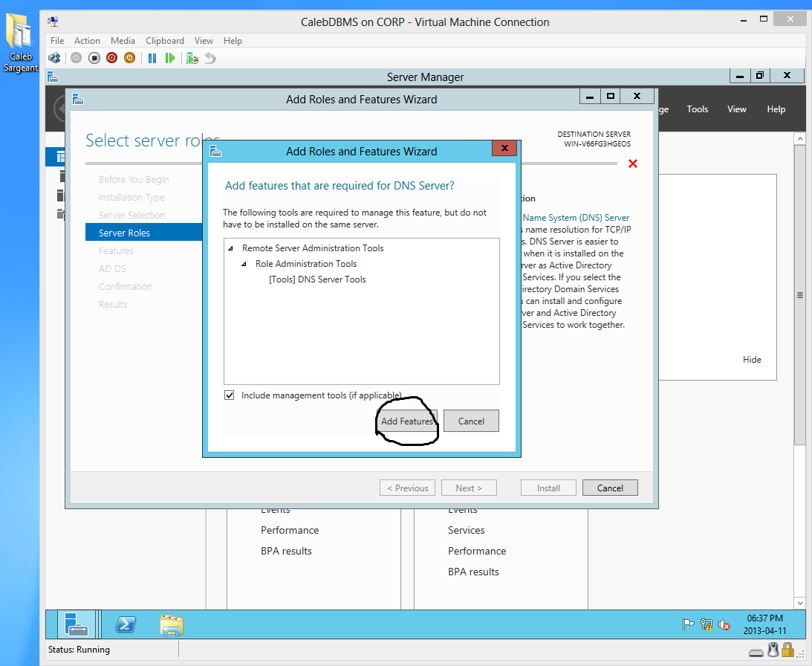Click the Server Manager vertical scrollbar thumb
Image resolution: width=812 pixels, height=666 pixels.
click(799, 295)
